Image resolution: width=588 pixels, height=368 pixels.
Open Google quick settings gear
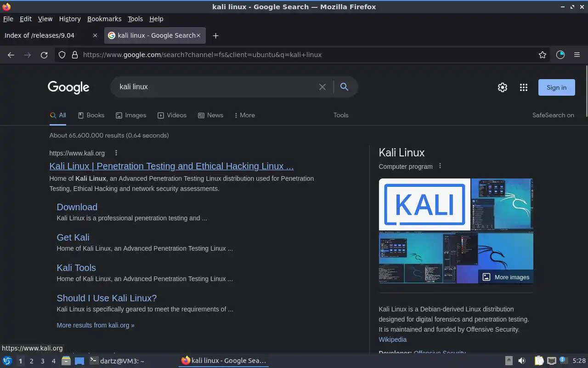tap(503, 87)
